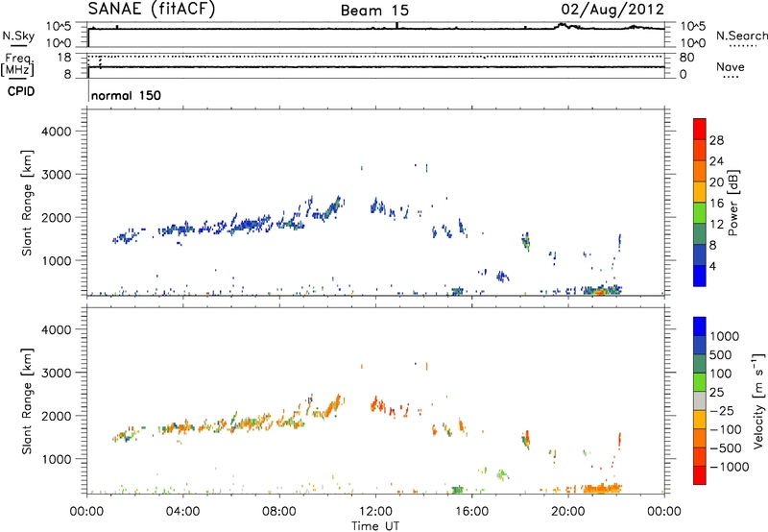Viewport: 768px width, 532px height.
Task: Click the '4000' tick on the velocity panel
Action: pyautogui.click(x=57, y=329)
